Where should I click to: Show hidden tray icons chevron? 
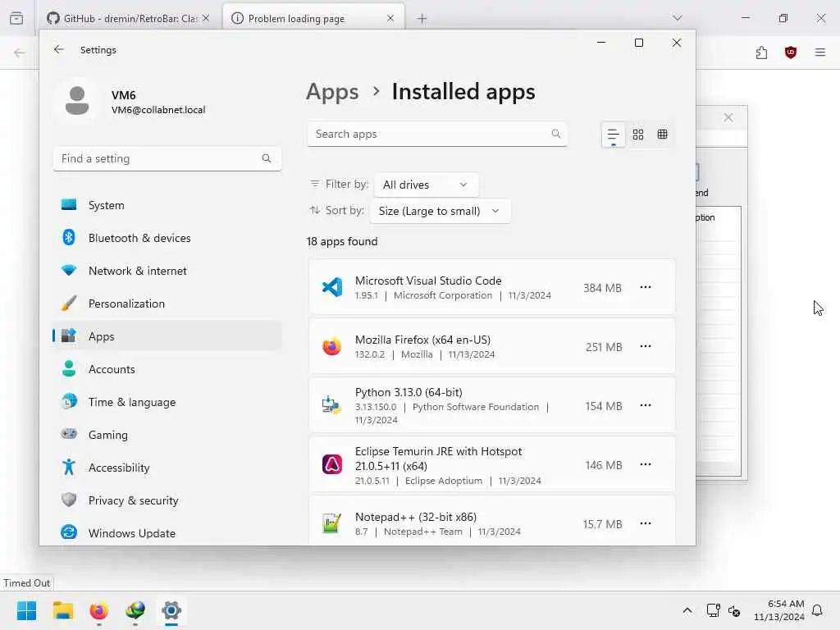(687, 610)
